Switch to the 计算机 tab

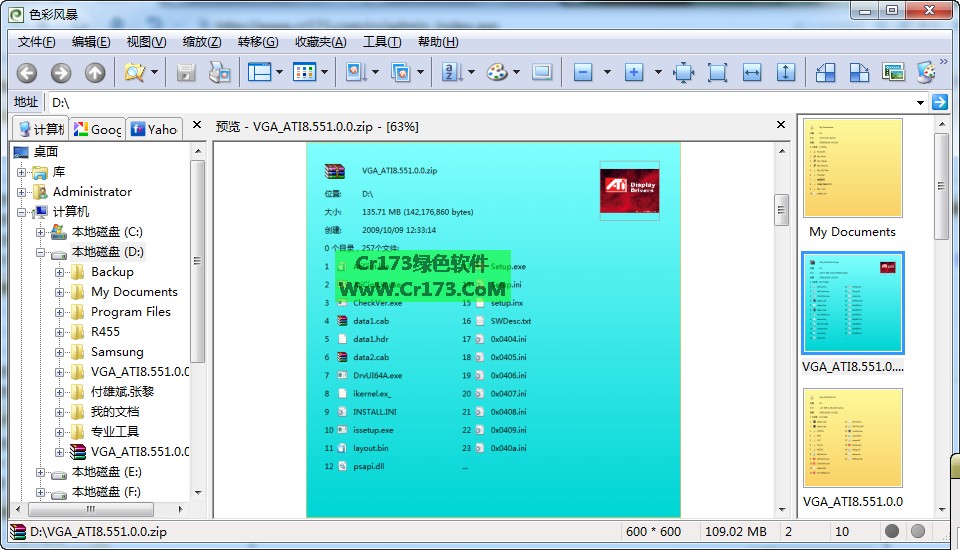click(x=41, y=129)
